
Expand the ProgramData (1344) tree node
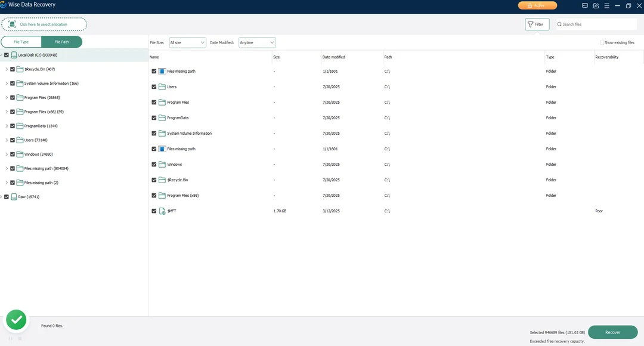[7, 126]
